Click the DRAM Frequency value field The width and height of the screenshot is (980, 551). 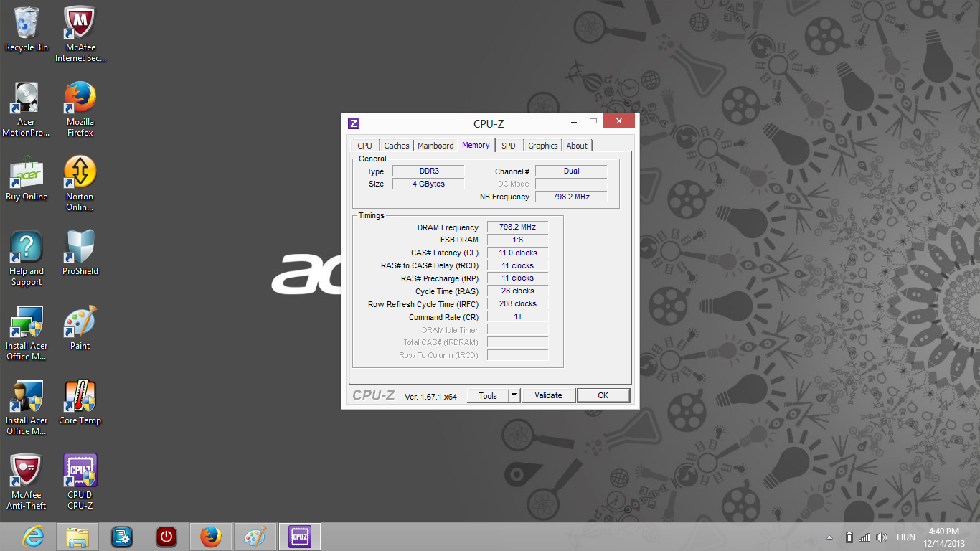tap(517, 227)
